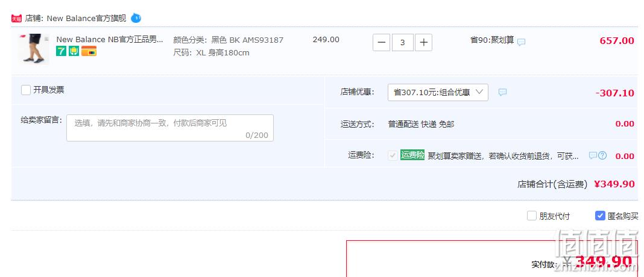Click the green 7-day return badge icon
Image resolution: width=644 pixels, height=277 pixels.
tap(61, 51)
